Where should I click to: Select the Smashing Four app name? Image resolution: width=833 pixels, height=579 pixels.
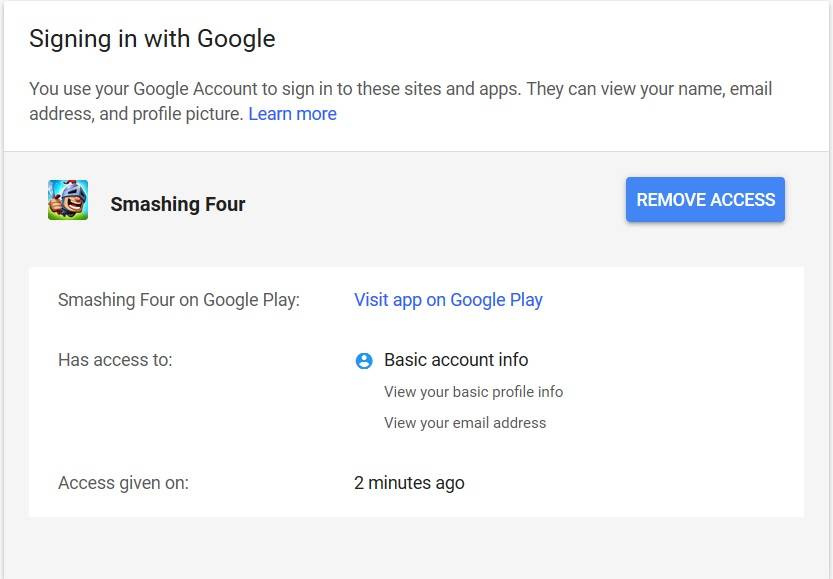[178, 204]
